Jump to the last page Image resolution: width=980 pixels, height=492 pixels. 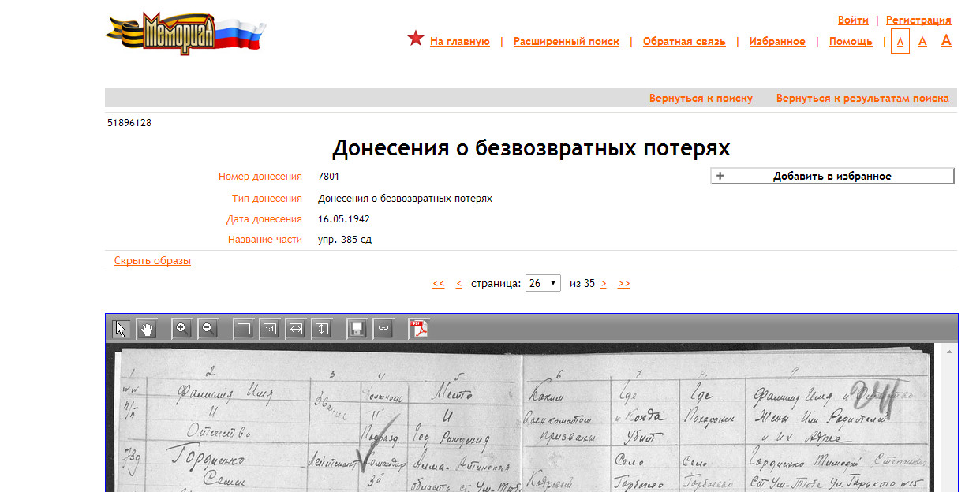[x=623, y=284]
